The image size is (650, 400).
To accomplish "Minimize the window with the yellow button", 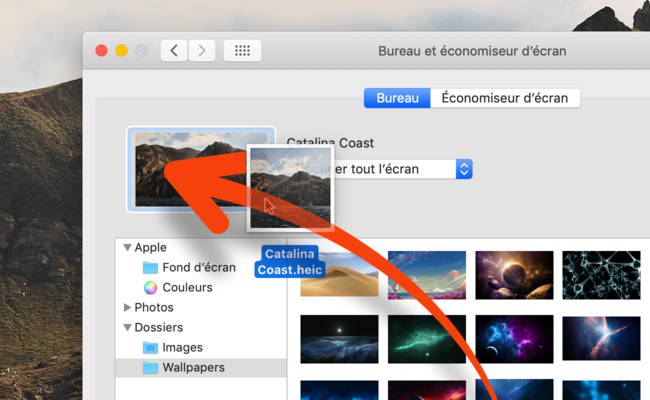I will [121, 51].
